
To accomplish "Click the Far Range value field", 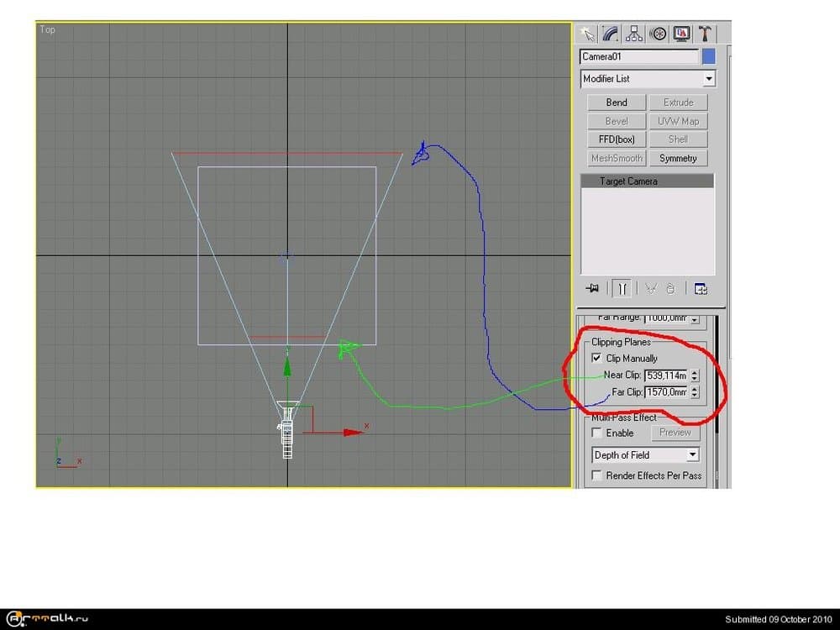I will (666, 318).
